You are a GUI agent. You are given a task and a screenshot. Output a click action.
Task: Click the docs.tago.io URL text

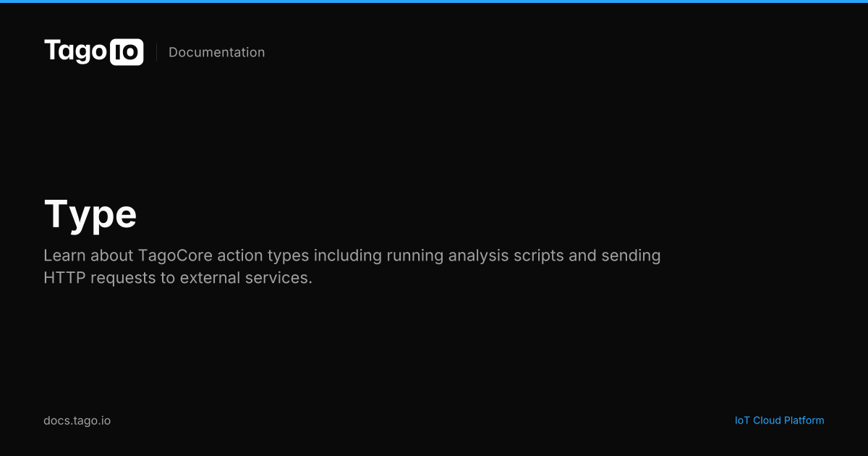(77, 421)
